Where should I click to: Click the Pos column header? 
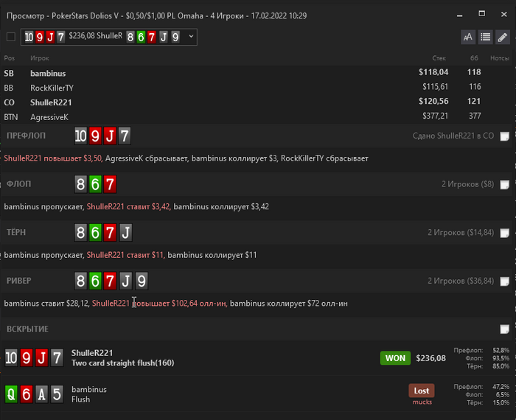tap(9, 58)
